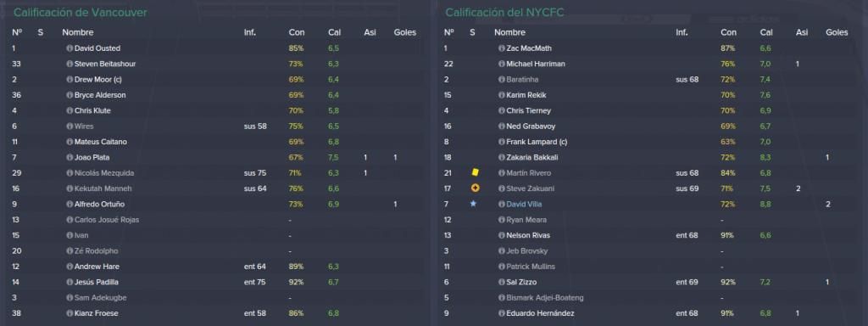Open Zakaria Bakkali's player profile
This screenshot has height=326, width=868.
click(x=532, y=157)
